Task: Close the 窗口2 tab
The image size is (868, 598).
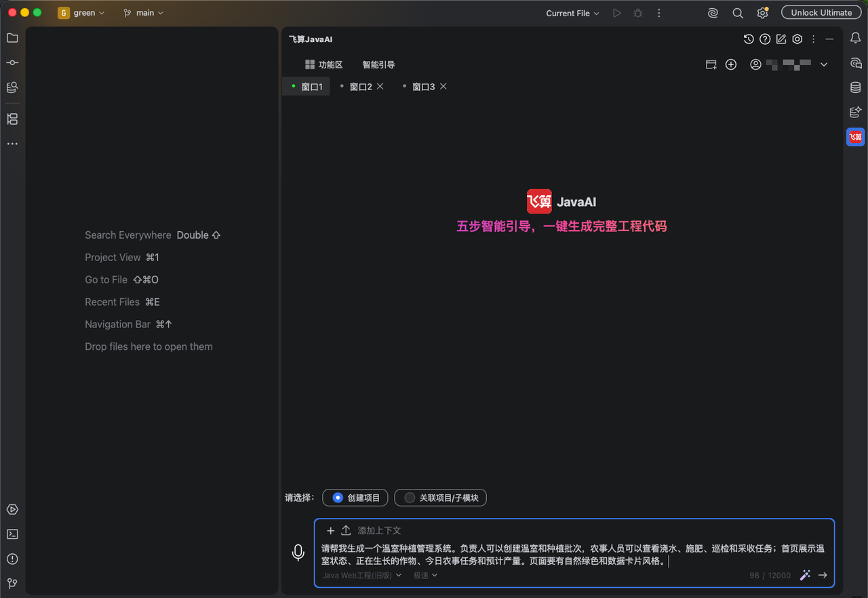Action: click(x=380, y=86)
